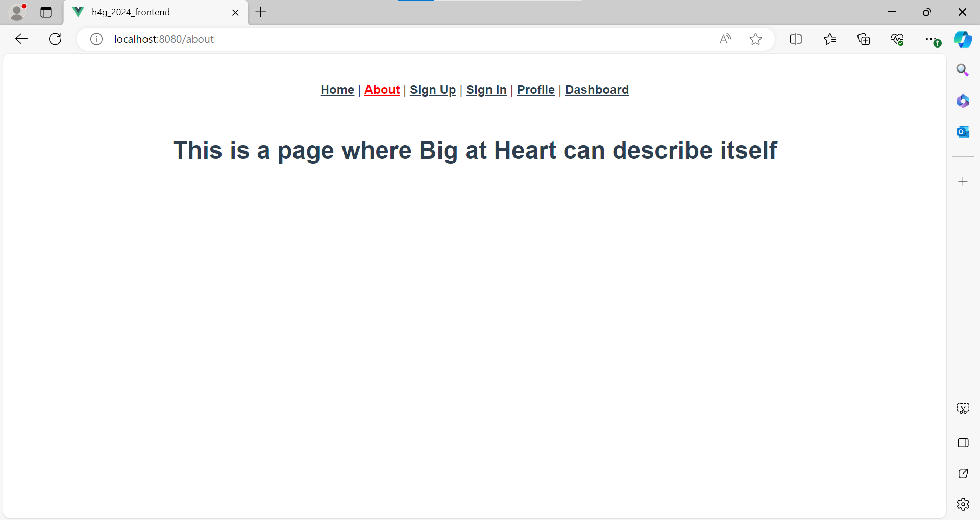Open the Profile page link
Screen dimensions: 980x520
[x=536, y=90]
